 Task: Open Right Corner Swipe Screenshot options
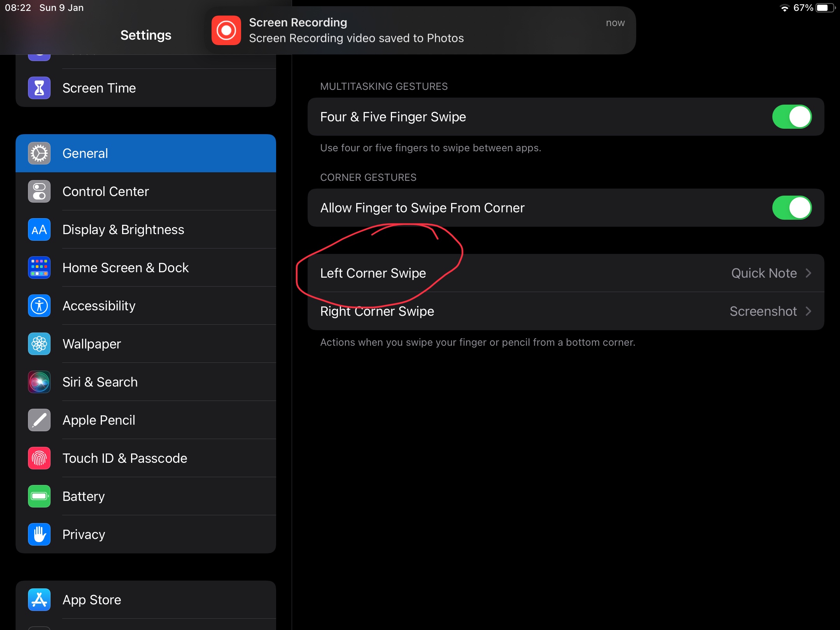(x=565, y=311)
